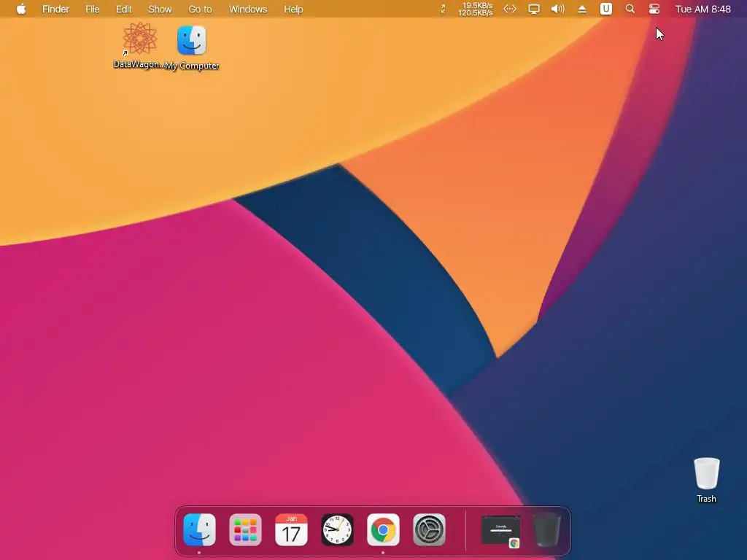
Task: Select the Trash icon on the desktop
Action: pos(706,480)
